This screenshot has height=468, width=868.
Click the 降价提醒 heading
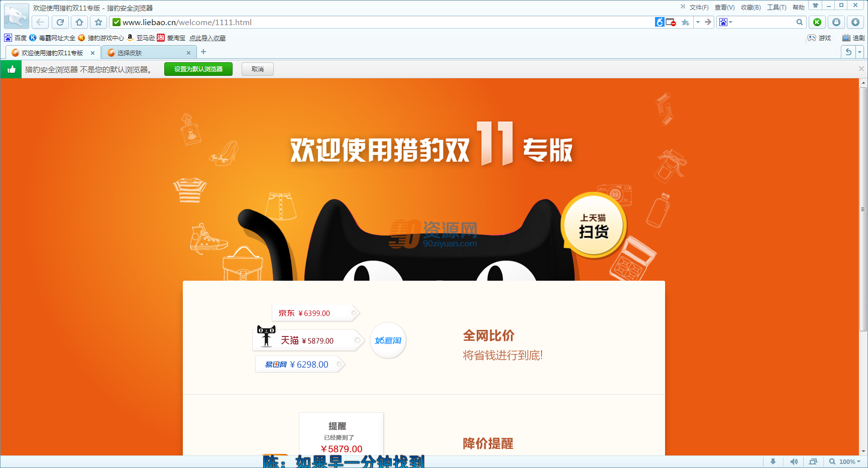488,443
